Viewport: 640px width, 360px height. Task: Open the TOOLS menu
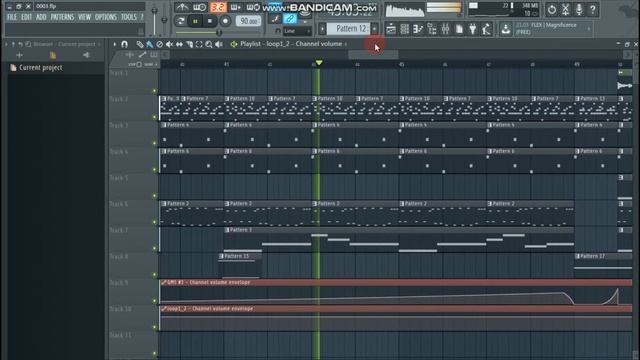129,17
